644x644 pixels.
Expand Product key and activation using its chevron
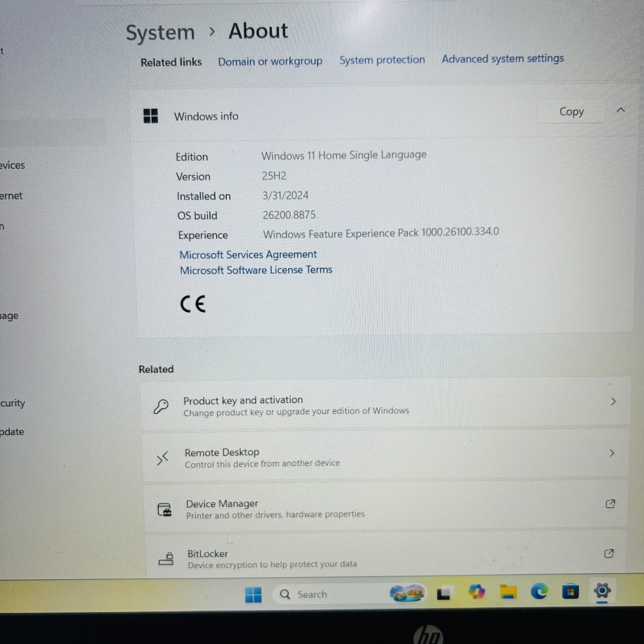(x=613, y=401)
